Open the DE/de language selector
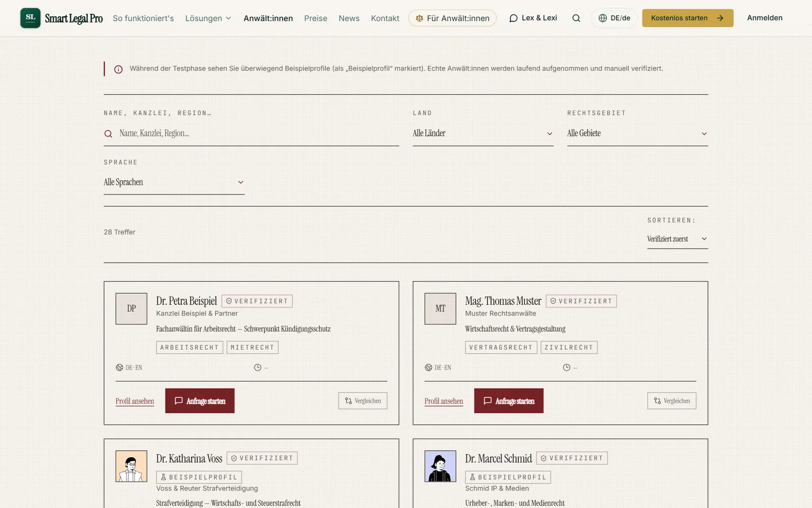812x508 pixels. (614, 18)
